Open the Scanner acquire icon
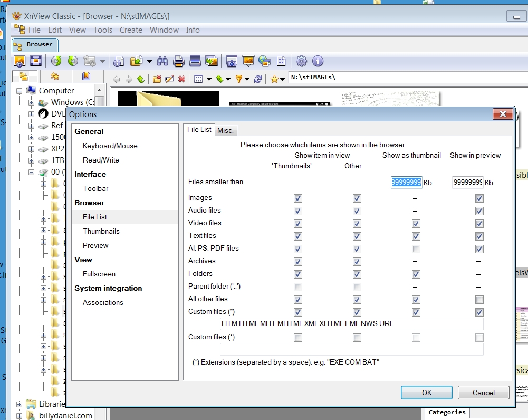The image size is (528, 420). pyautogui.click(x=195, y=61)
